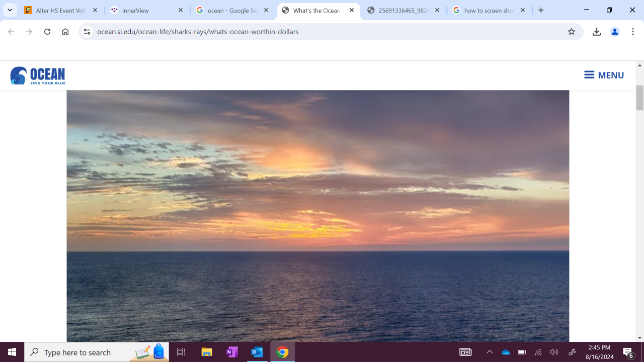Select the What's the Ocean tab
This screenshot has width=644, height=362.
pos(318,10)
